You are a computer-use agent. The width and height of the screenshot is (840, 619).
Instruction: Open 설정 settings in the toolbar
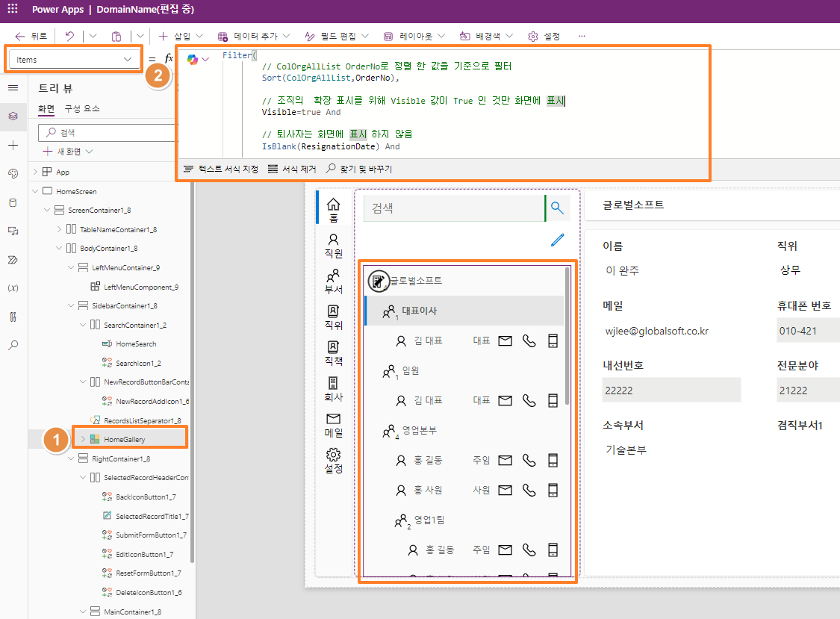click(x=544, y=36)
